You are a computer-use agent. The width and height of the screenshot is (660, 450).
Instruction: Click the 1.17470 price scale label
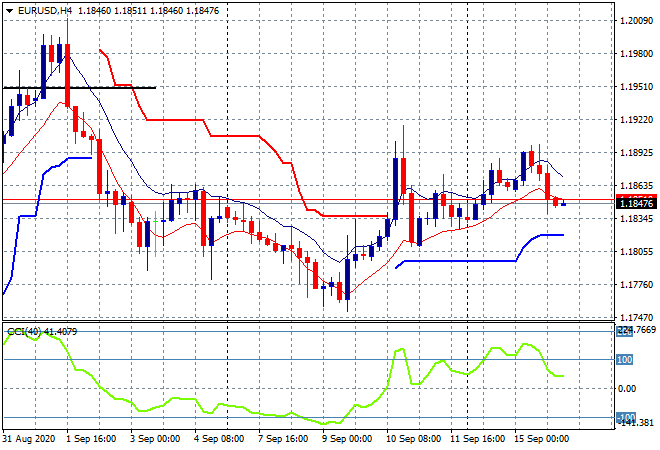637,317
